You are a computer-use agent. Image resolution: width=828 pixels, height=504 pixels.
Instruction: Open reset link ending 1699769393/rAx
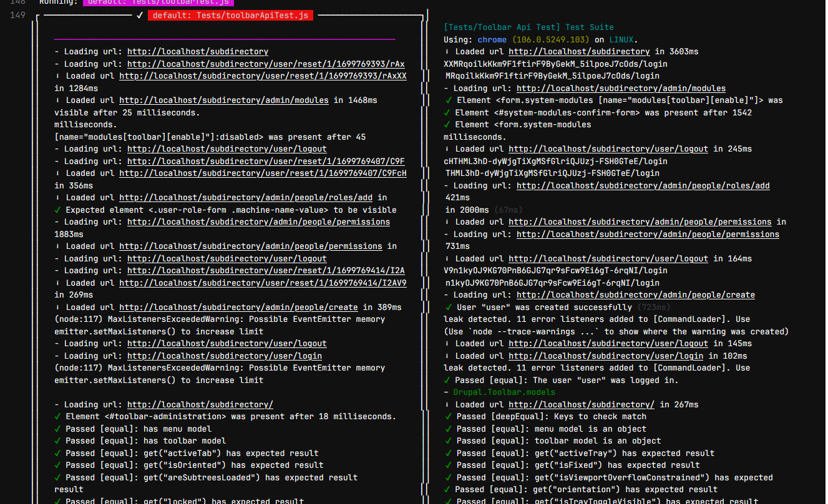tap(266, 64)
